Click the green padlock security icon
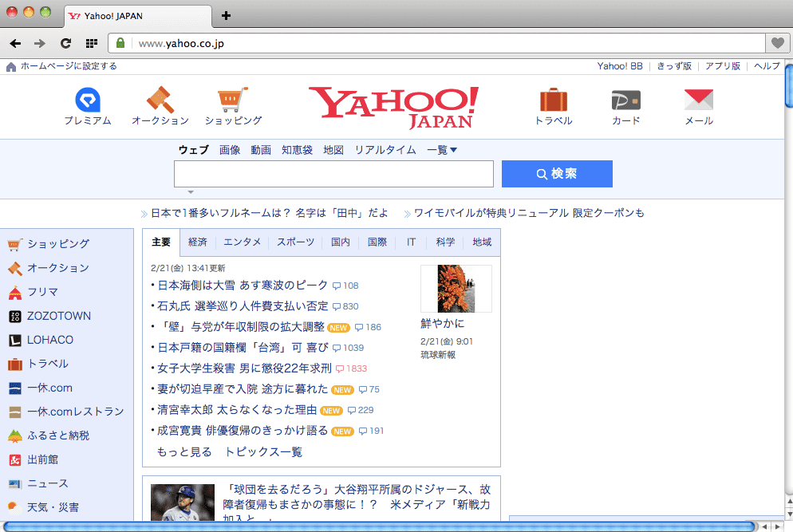 click(120, 43)
